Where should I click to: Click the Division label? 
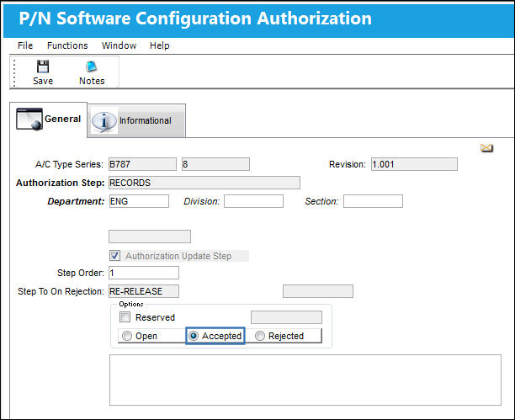(x=202, y=201)
